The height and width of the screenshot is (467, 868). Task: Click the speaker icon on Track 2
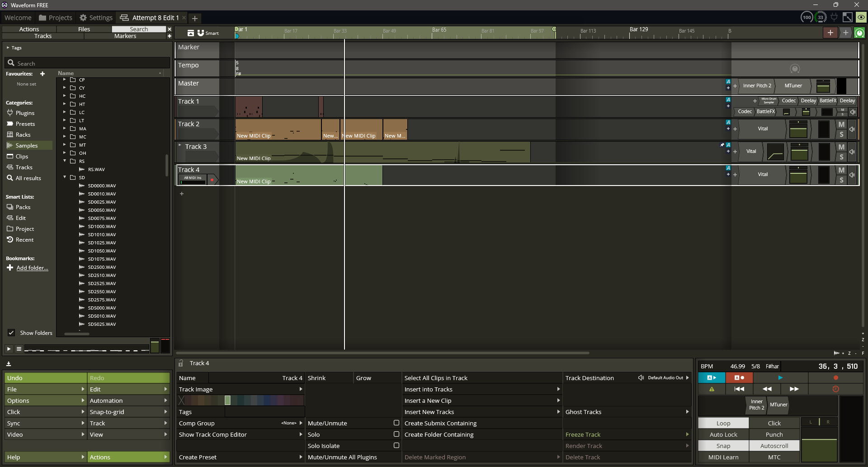[x=852, y=129]
